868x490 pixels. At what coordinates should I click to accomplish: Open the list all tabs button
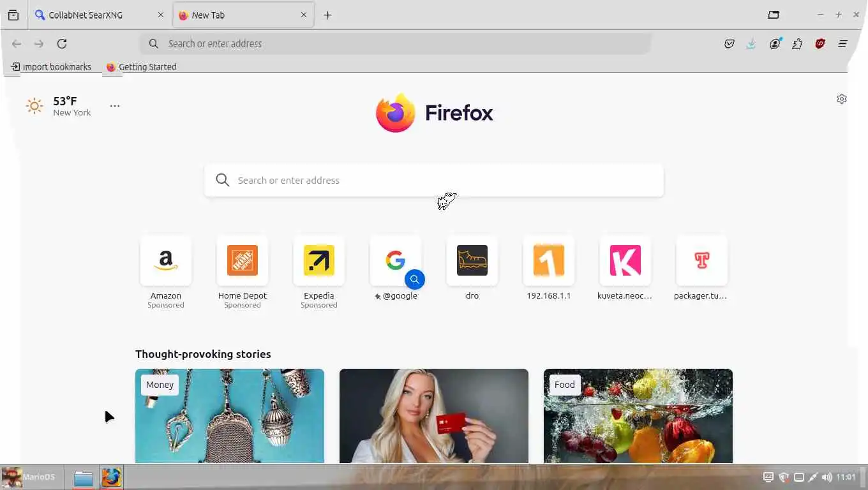(774, 15)
